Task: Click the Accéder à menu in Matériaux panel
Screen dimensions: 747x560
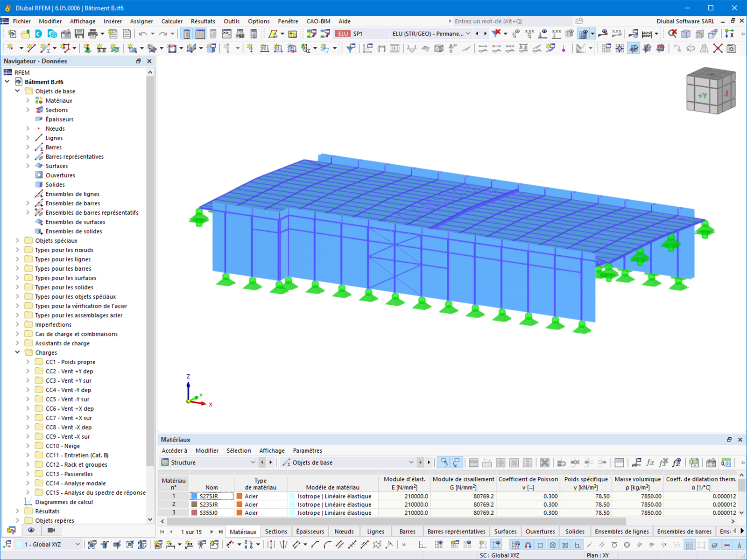Action: (x=174, y=450)
